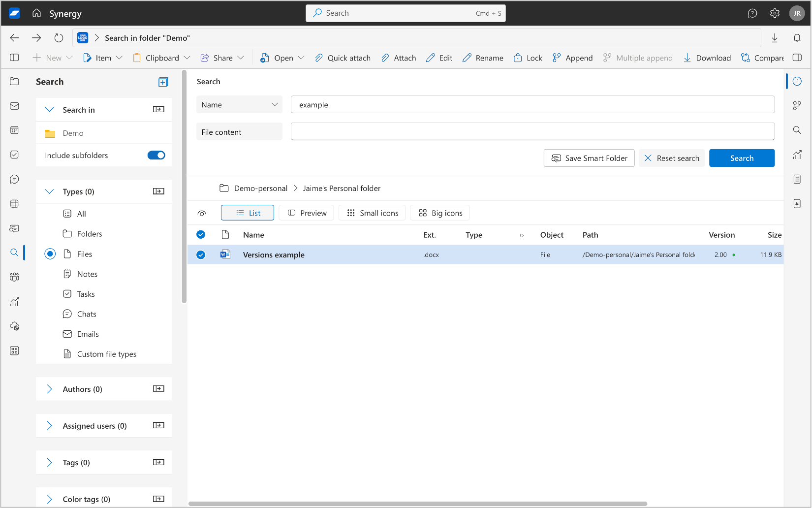Click the left panel vertical scrollbar
Image resolution: width=812 pixels, height=508 pixels.
click(184, 187)
